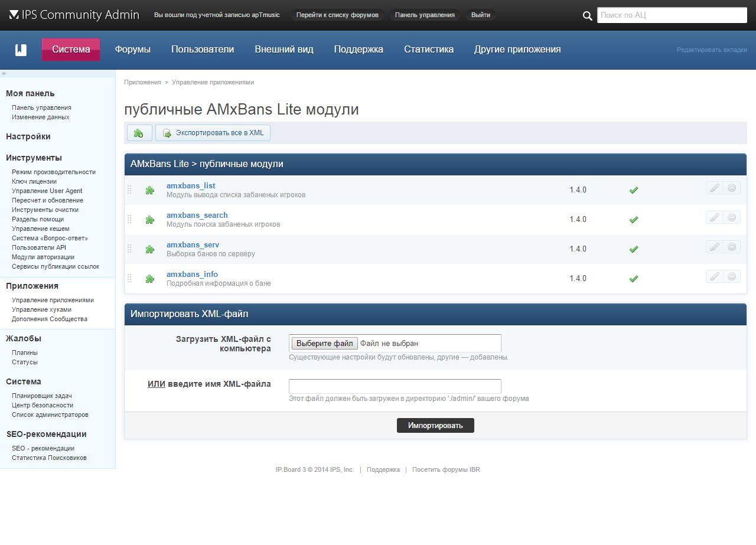
Task: Open the amxbans_list module link
Action: (191, 186)
